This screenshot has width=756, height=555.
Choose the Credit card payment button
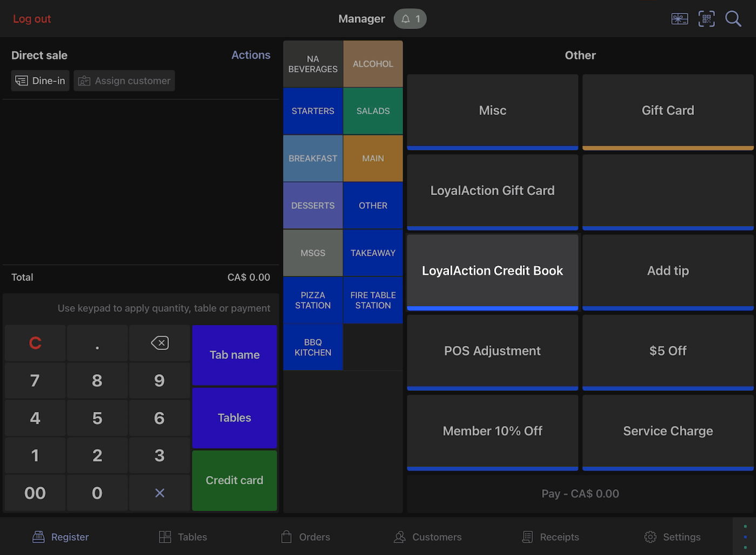tap(234, 480)
